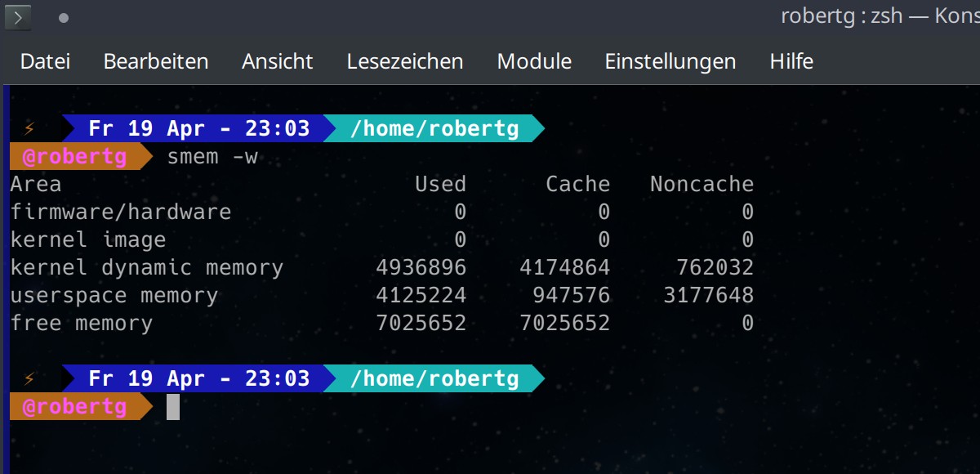Click the 'Used' column header
Image resolution: width=980 pixels, height=474 pixels.
click(x=441, y=184)
